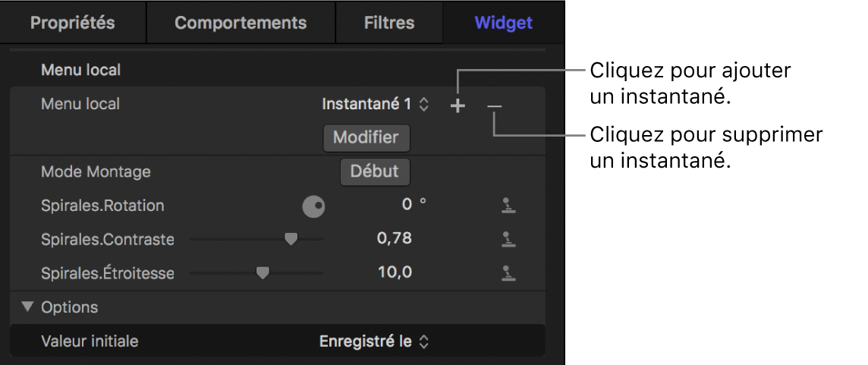This screenshot has height=365, width=868.
Task: Select the Widget tab
Action: coord(504,23)
